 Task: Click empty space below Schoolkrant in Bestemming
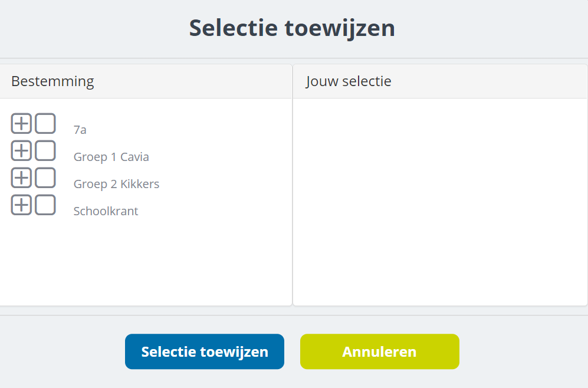click(144, 262)
